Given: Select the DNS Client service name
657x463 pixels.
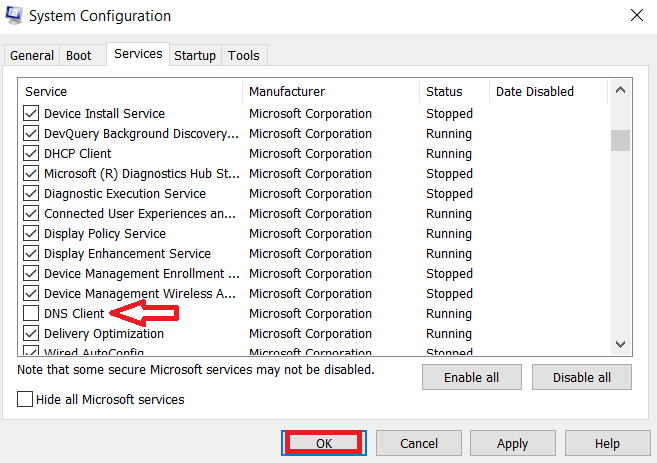Looking at the screenshot, I should [x=74, y=313].
